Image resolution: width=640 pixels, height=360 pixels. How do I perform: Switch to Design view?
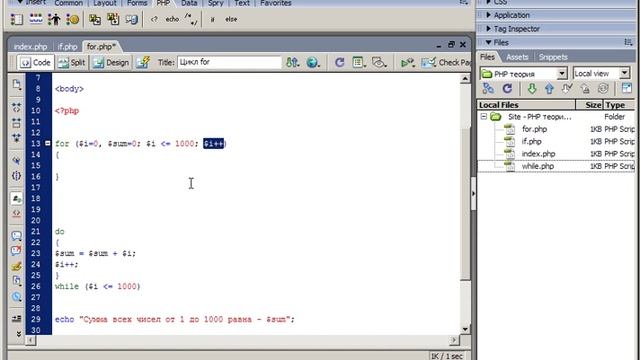pos(111,62)
